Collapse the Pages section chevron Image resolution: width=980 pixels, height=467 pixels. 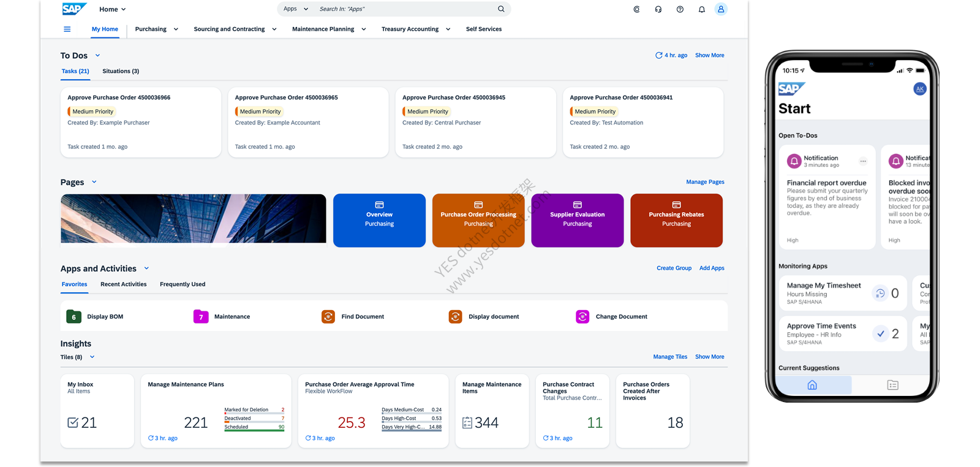[94, 182]
